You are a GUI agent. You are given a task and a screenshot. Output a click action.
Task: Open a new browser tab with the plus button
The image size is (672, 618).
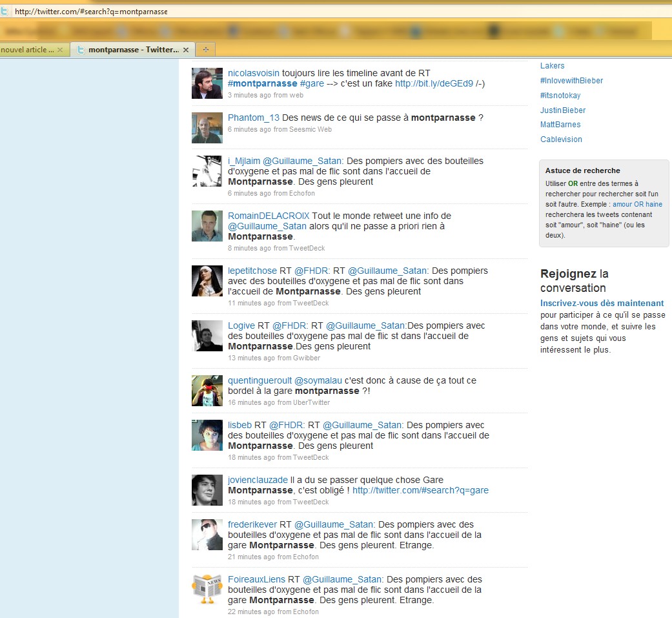[x=206, y=50]
